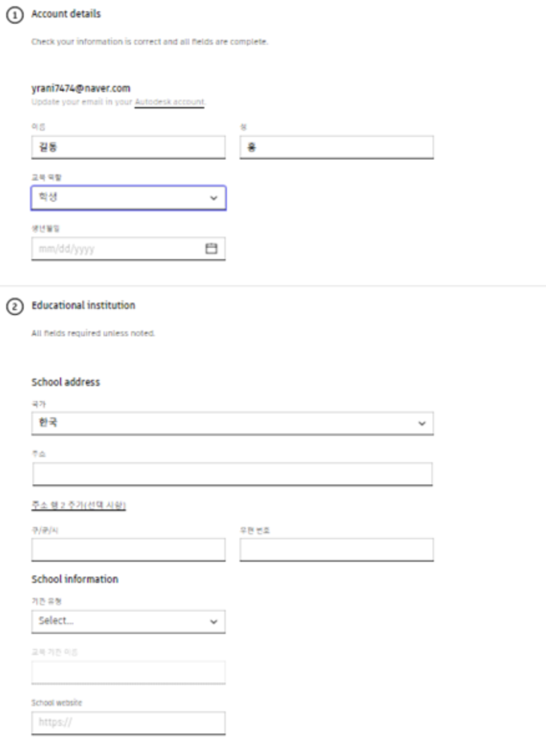
Task: Click the chevron arrow beside Select...
Action: (214, 621)
